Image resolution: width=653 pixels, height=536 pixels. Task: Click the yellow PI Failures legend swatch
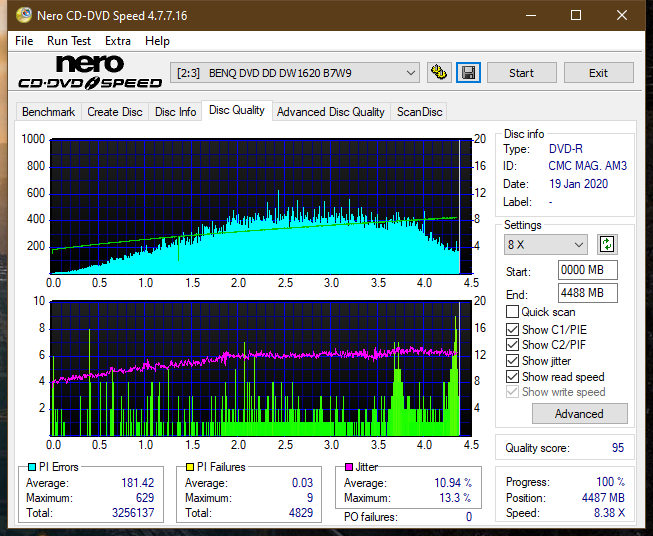190,467
